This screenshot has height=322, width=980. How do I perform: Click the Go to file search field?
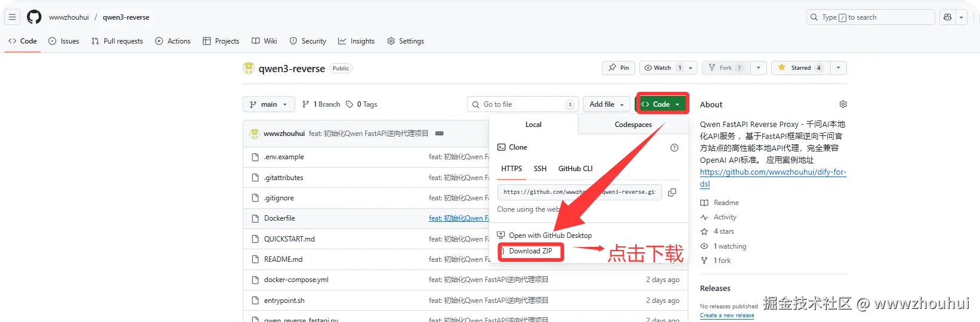(x=522, y=104)
